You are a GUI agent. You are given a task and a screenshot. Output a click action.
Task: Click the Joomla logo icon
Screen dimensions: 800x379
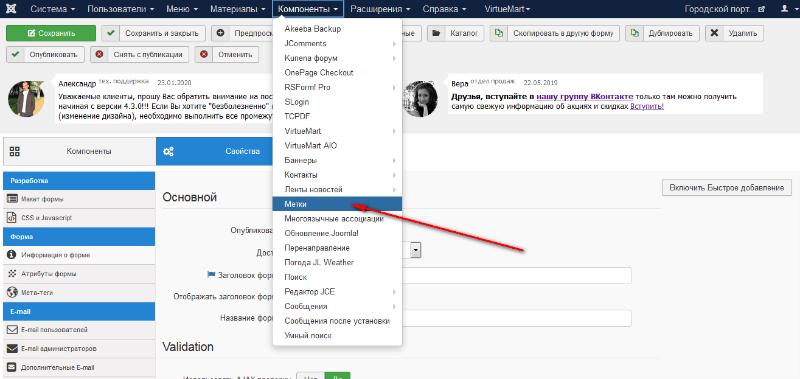click(x=12, y=9)
